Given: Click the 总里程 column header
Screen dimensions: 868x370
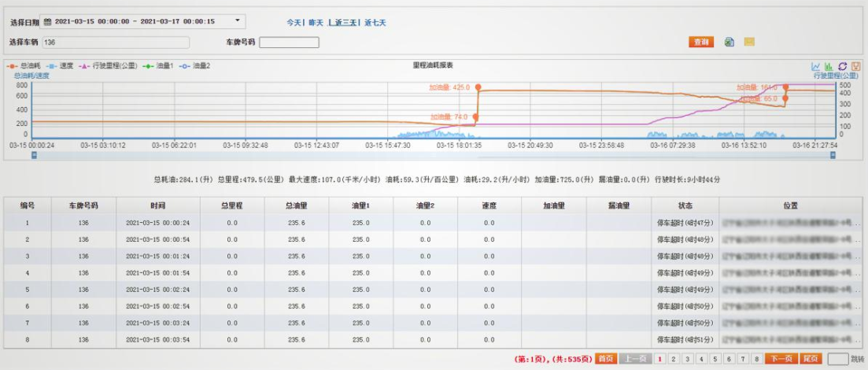Looking at the screenshot, I should tap(232, 205).
